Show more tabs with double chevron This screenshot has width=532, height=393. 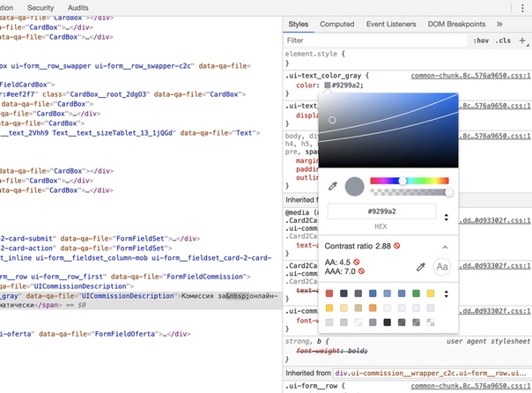499,25
